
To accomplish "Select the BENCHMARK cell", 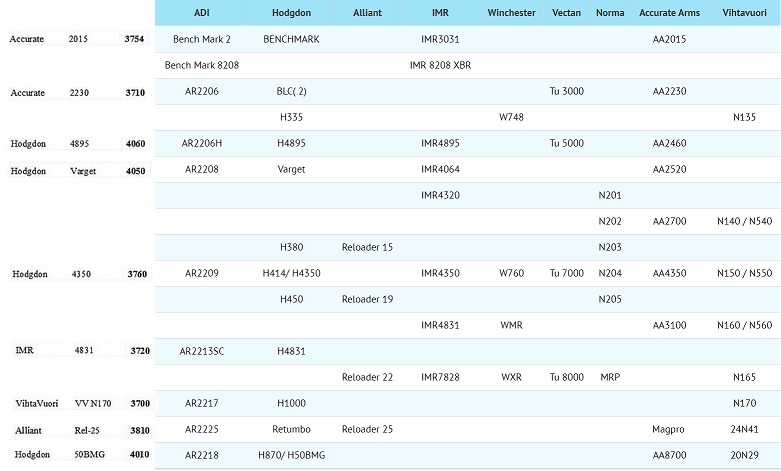I will [x=291, y=39].
